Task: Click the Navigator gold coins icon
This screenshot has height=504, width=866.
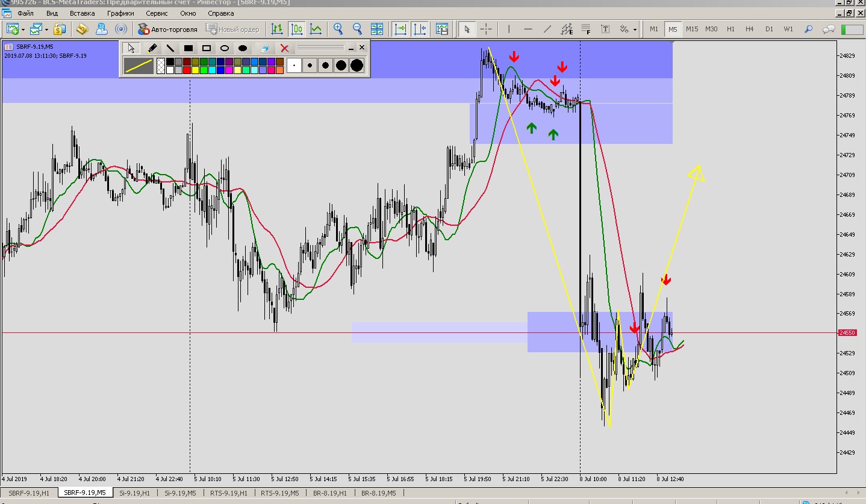Action: coord(82,29)
